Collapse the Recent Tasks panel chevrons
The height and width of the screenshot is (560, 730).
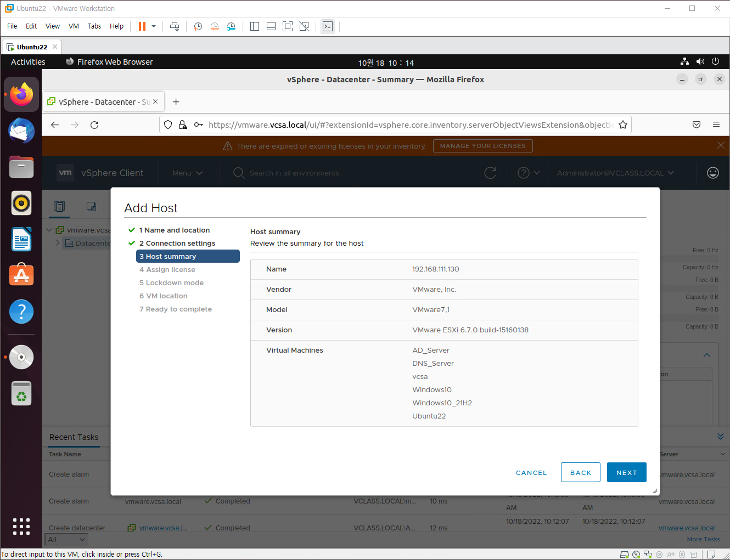click(x=720, y=437)
